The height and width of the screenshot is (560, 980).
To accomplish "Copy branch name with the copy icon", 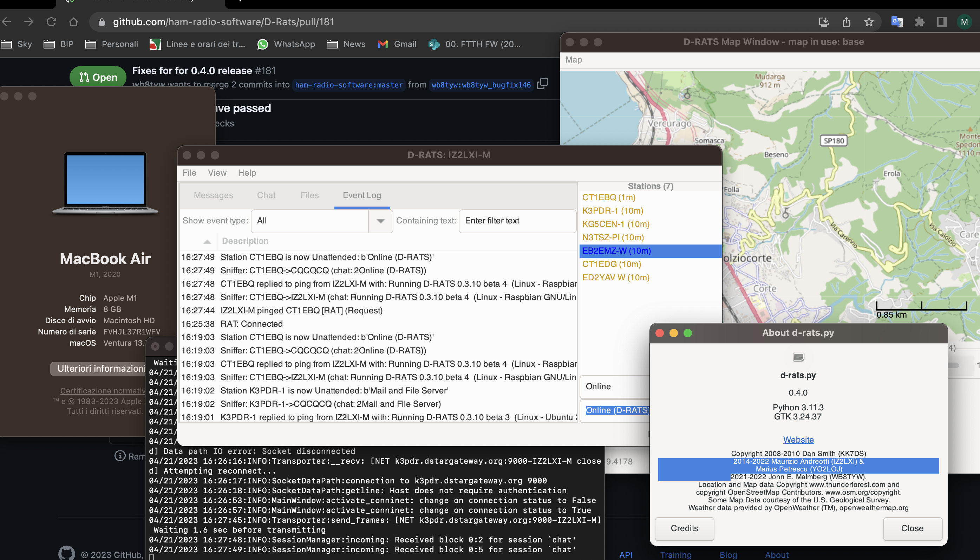I will [542, 84].
